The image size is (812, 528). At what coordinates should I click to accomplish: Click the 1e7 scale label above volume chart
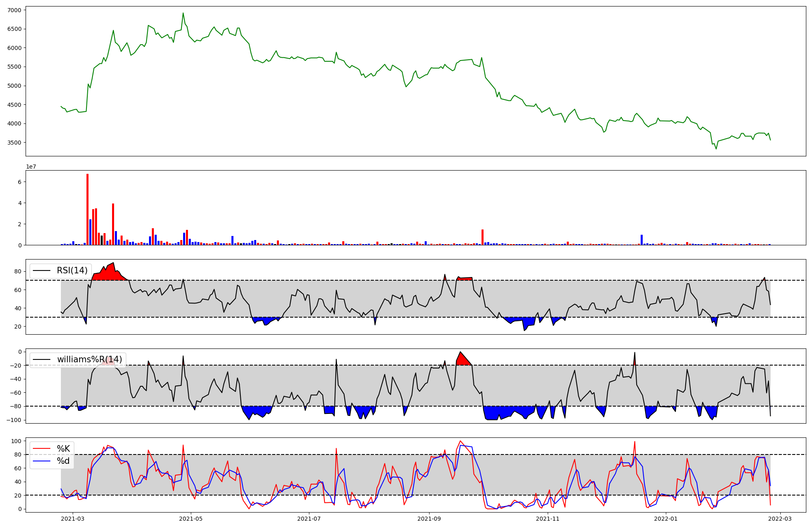pyautogui.click(x=31, y=167)
